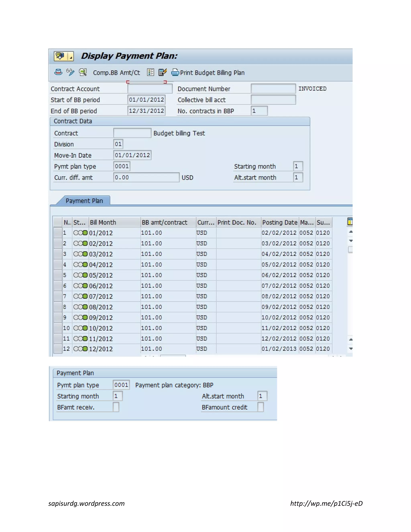Select row 5 using its row selector

(x=58, y=275)
